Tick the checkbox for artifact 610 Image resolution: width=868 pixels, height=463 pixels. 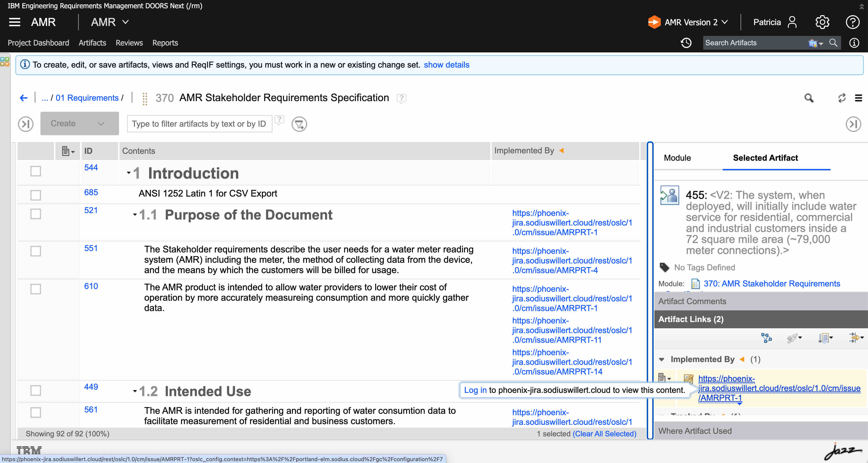click(x=36, y=289)
